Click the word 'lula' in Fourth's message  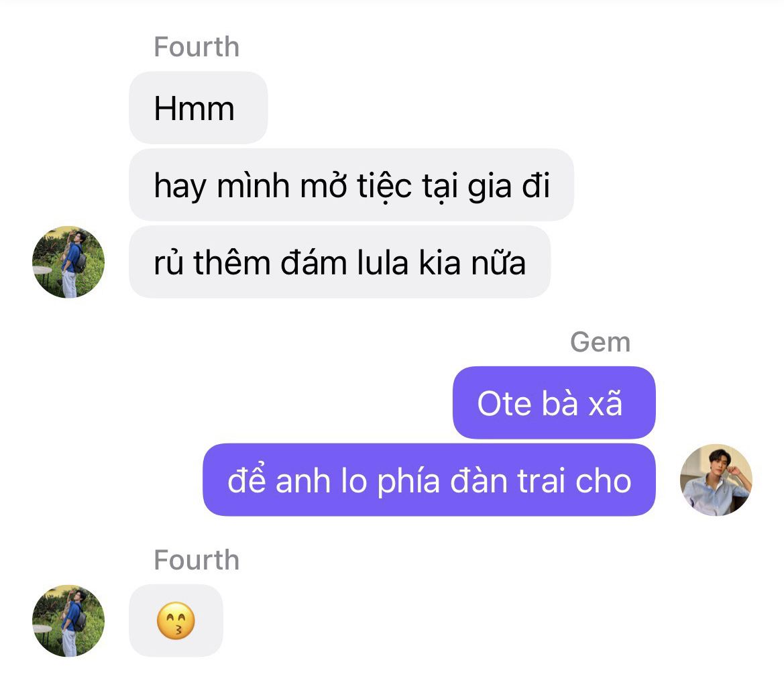(382, 262)
